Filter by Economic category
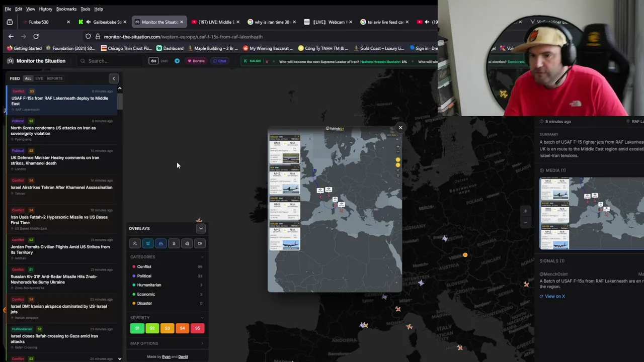The height and width of the screenshot is (362, 644). [167, 294]
